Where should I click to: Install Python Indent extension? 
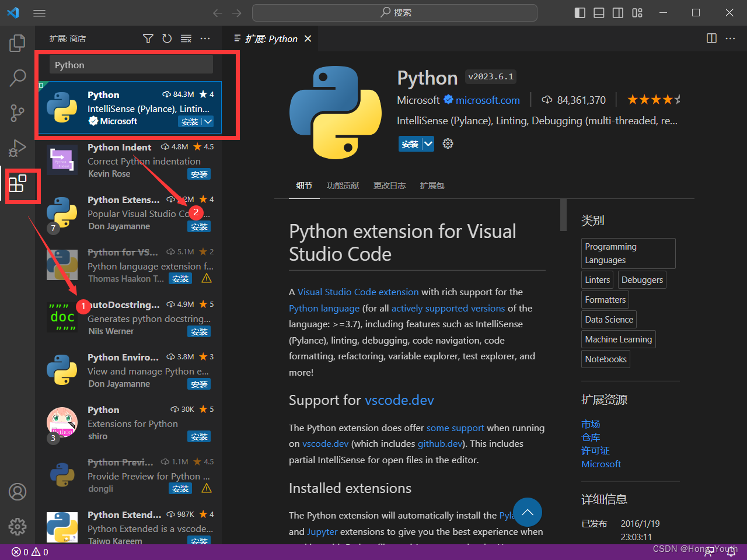coord(199,174)
